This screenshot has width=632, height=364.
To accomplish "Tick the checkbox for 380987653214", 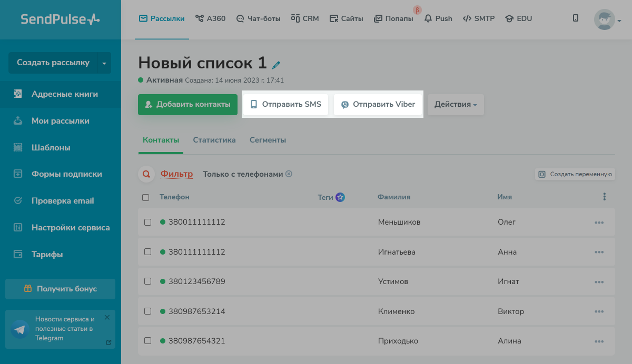I will pyautogui.click(x=148, y=311).
